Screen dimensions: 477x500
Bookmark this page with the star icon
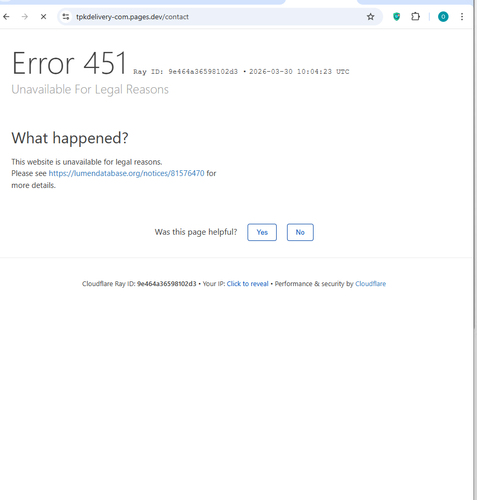[370, 17]
